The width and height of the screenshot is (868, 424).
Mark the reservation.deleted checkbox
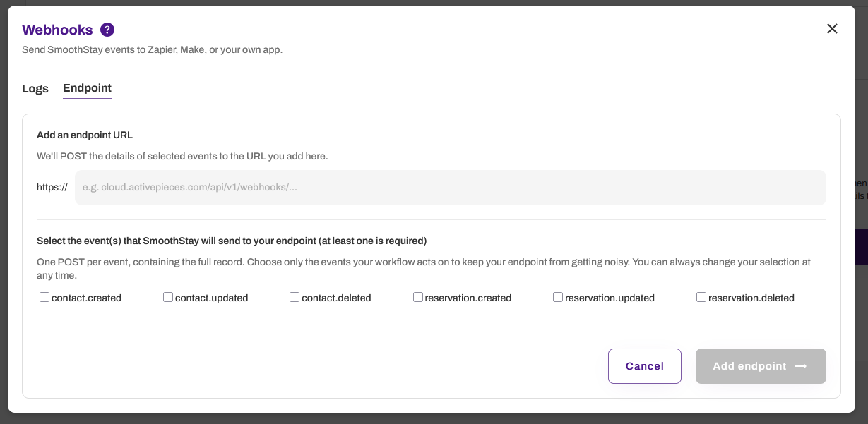(701, 297)
